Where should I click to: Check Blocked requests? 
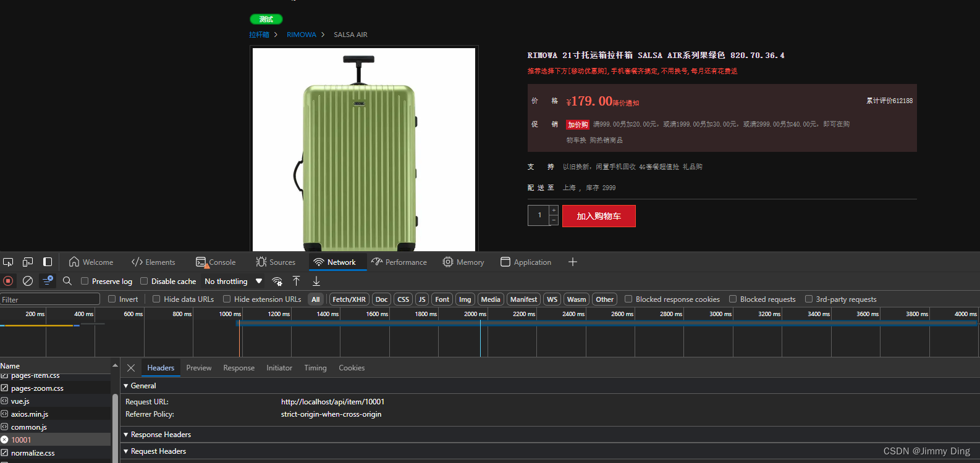(733, 299)
